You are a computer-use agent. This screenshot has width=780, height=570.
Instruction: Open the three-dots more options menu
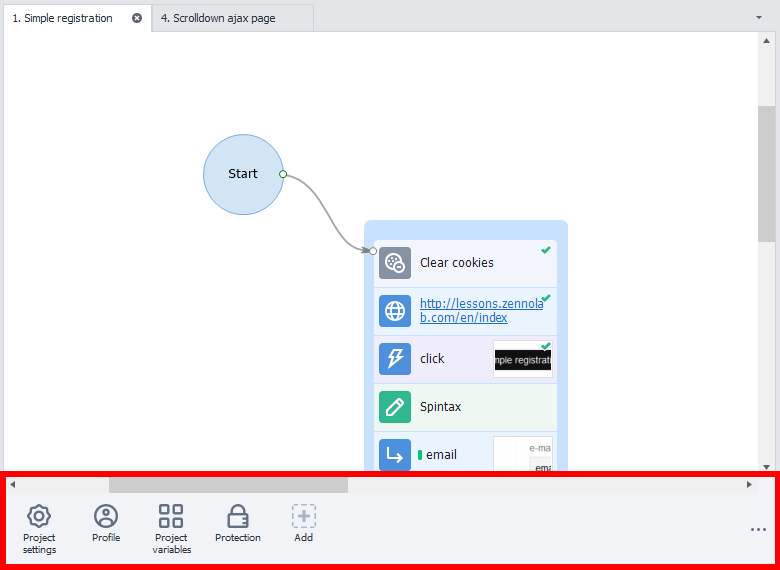tap(758, 530)
